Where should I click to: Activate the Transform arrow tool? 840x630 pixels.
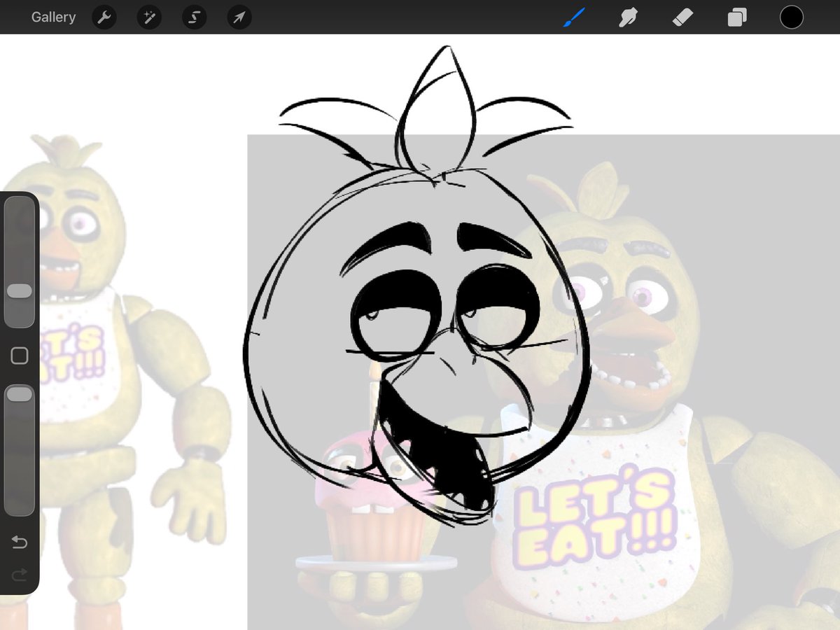click(239, 17)
